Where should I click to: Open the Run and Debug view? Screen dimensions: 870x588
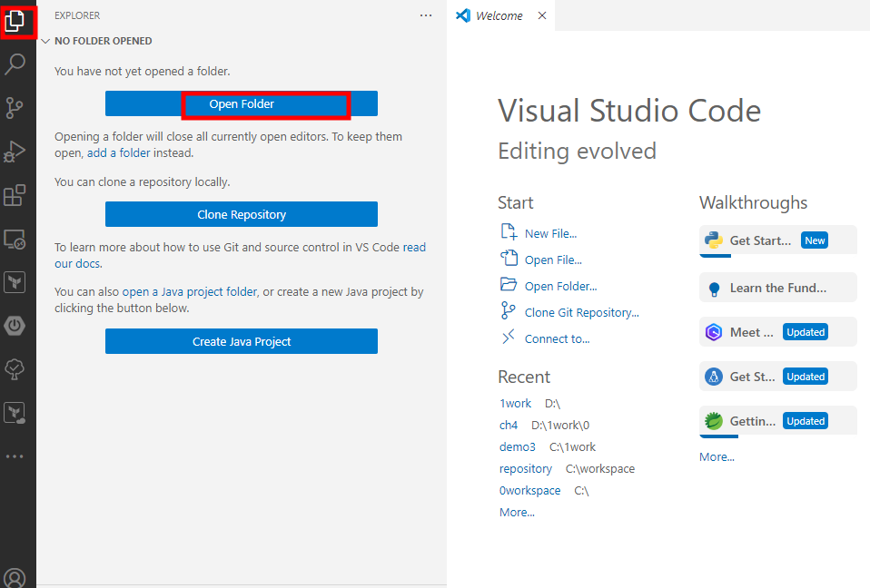(x=15, y=152)
